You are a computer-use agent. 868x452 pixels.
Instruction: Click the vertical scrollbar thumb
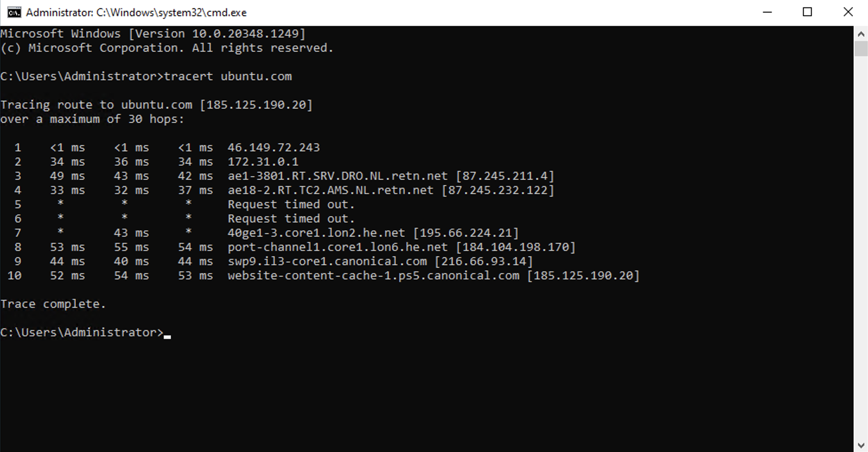click(x=861, y=48)
